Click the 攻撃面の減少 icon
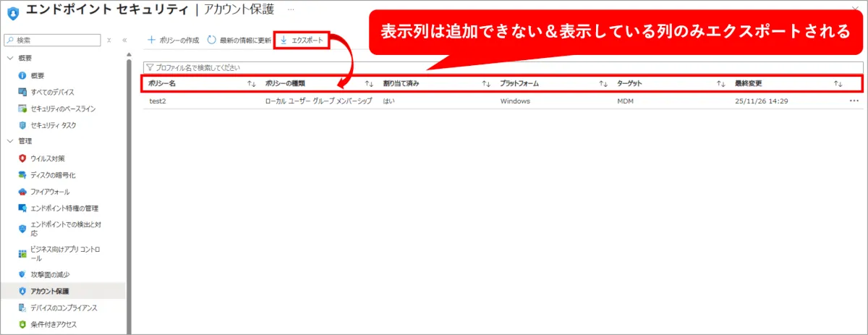Viewport: 868px width, 335px height. pos(22,274)
